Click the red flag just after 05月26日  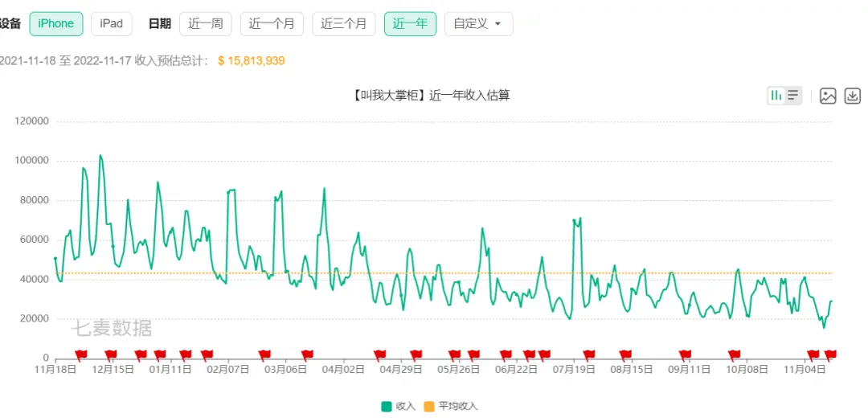pos(473,354)
